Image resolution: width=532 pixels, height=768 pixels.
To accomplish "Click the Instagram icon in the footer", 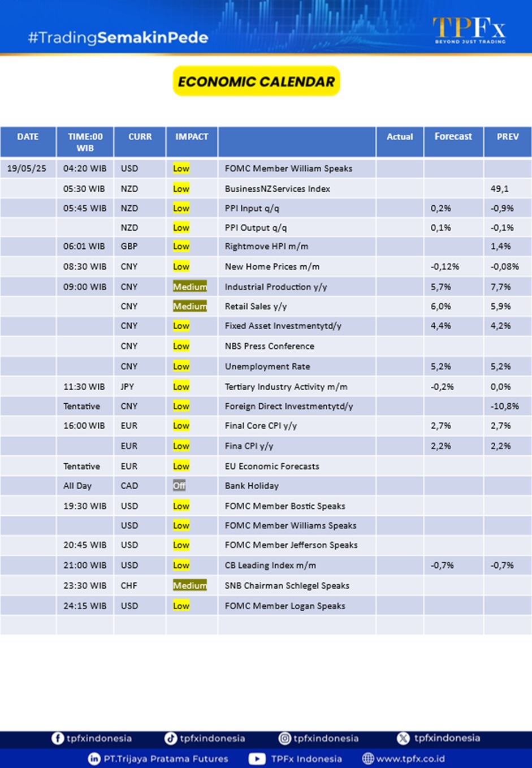I will click(x=285, y=738).
